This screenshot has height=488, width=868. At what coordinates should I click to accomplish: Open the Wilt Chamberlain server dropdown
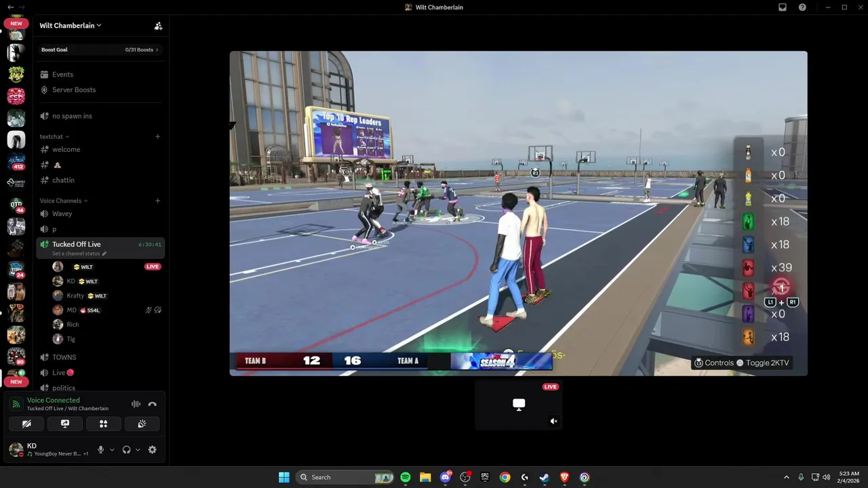point(71,26)
